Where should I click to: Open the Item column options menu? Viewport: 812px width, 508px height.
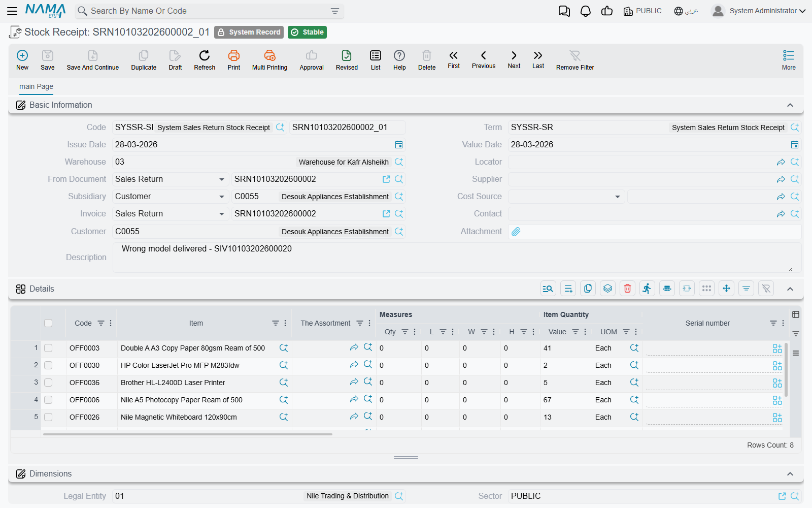[x=285, y=323]
